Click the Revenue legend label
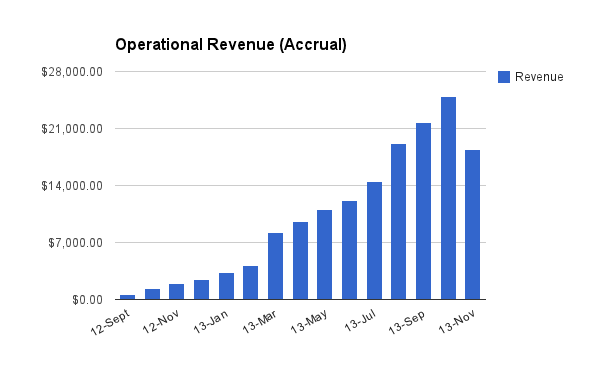The image size is (600, 371). point(539,77)
